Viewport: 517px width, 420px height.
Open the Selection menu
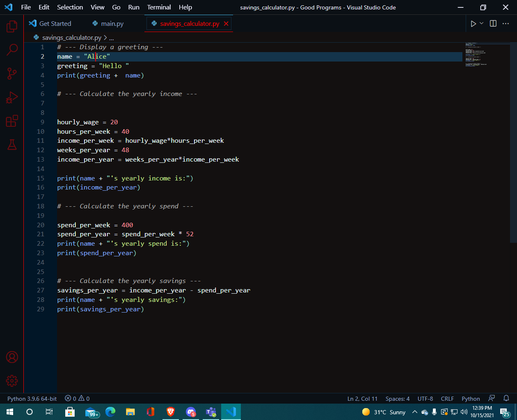click(x=70, y=7)
